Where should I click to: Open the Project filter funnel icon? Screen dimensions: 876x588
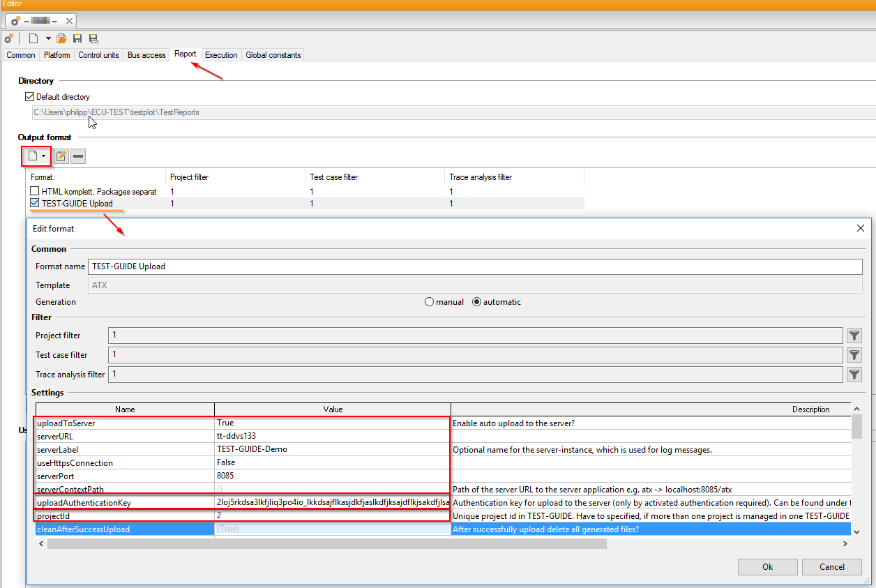coord(854,336)
